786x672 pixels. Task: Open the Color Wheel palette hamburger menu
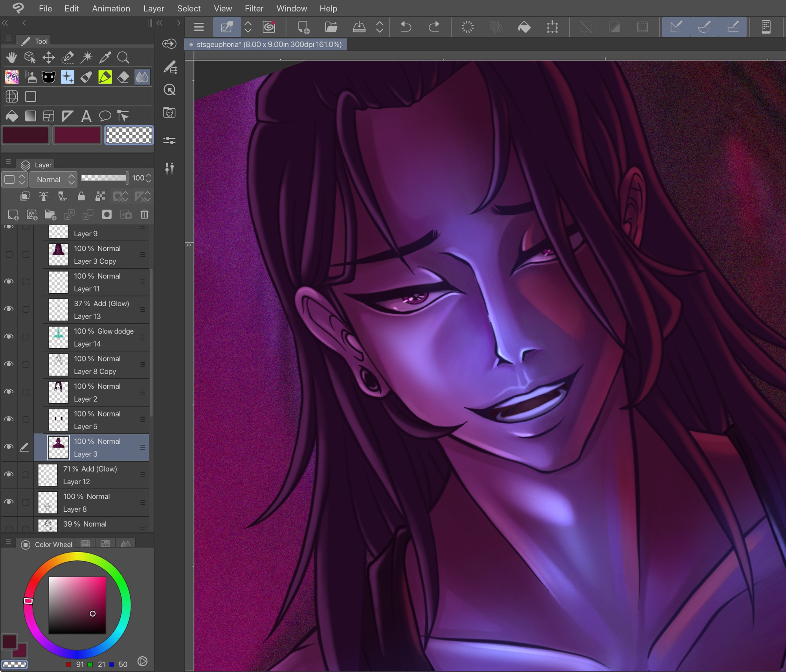pyautogui.click(x=8, y=542)
